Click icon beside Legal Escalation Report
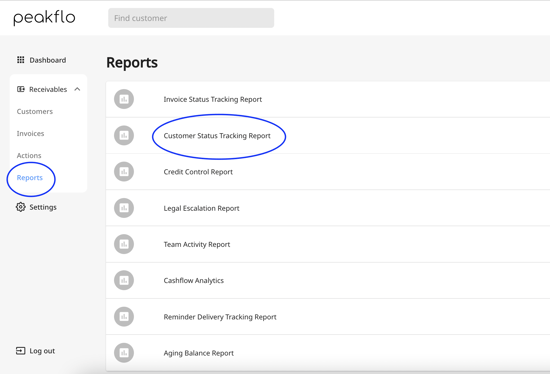This screenshot has width=550, height=374. 124,208
